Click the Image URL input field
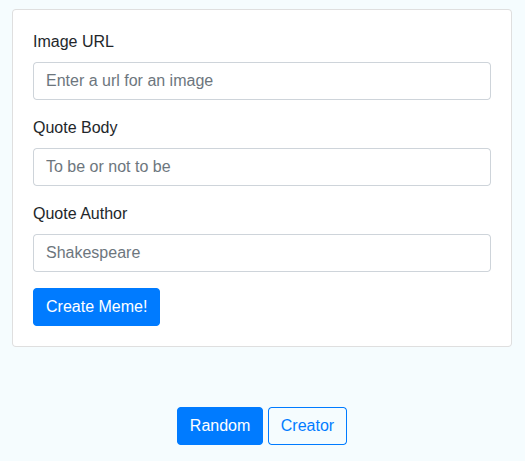The image size is (525, 461). (x=262, y=81)
